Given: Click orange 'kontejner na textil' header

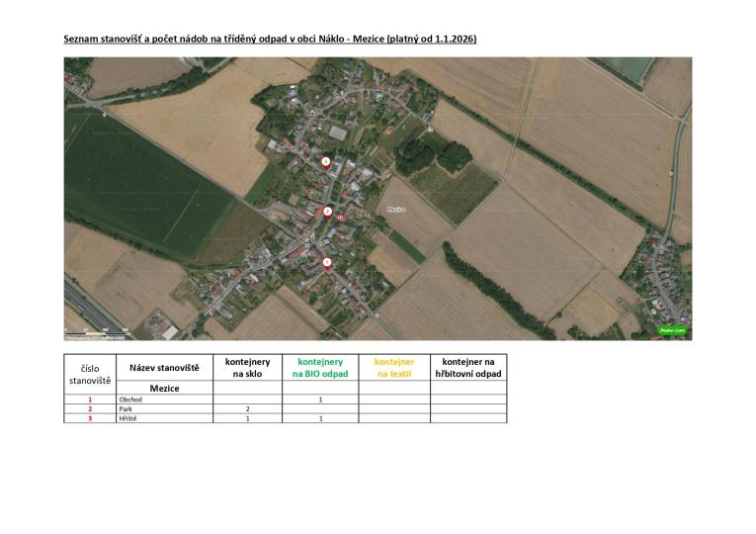Looking at the screenshot, I should tap(393, 368).
